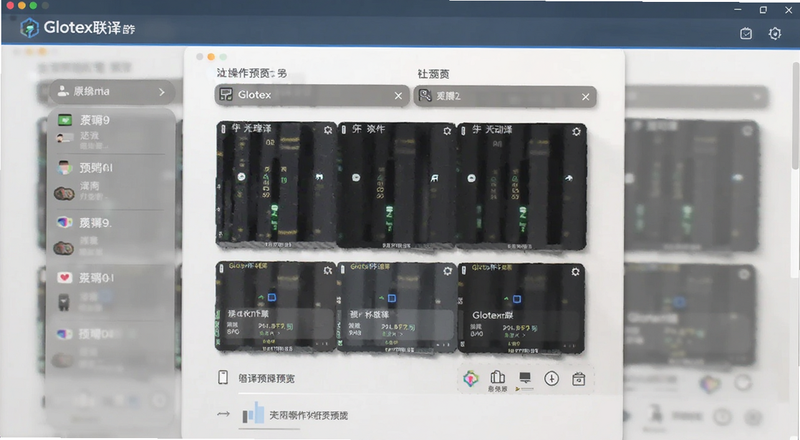Click the dark figure icon below the heart item
The width and height of the screenshot is (800, 440).
click(63, 303)
